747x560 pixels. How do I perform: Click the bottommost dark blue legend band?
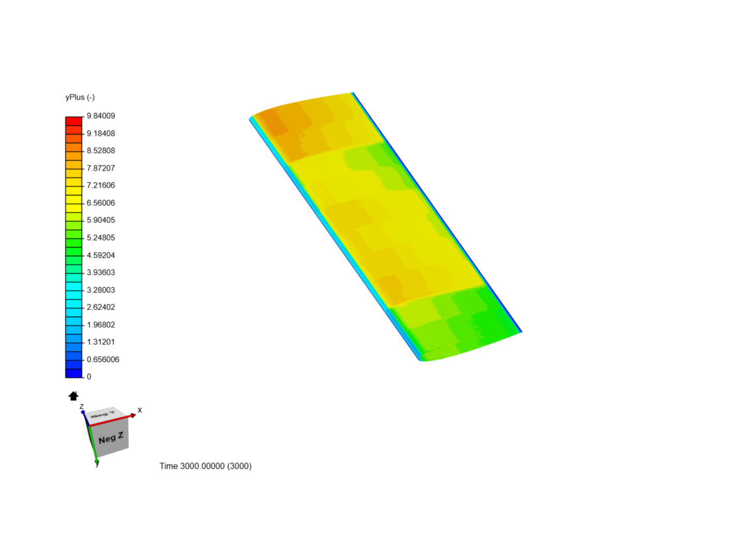tap(74, 373)
